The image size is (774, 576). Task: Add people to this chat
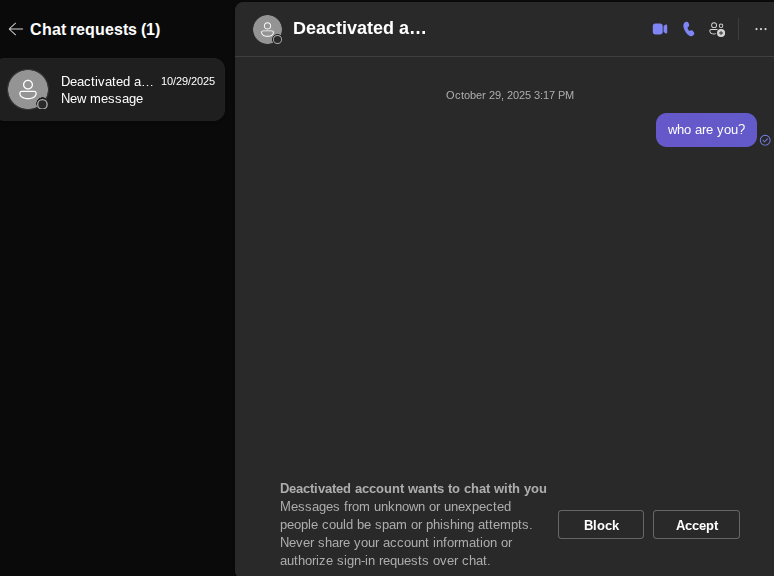coord(717,29)
